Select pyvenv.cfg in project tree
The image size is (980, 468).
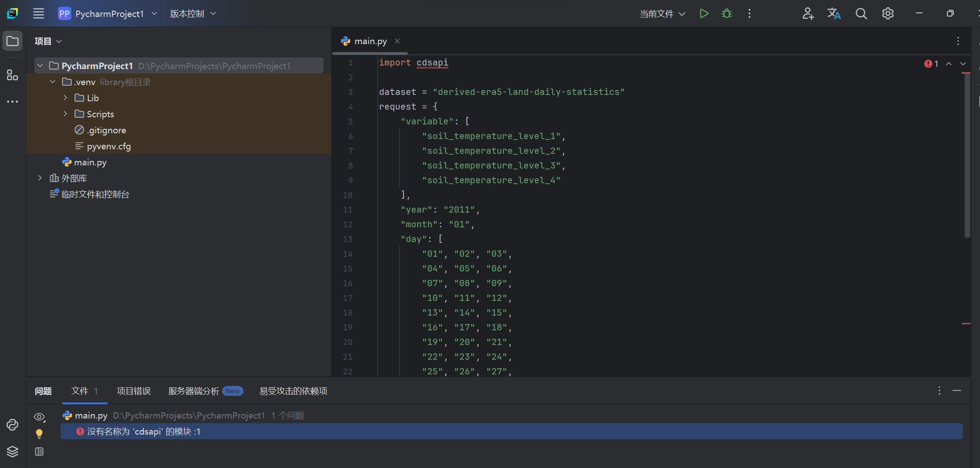103,146
